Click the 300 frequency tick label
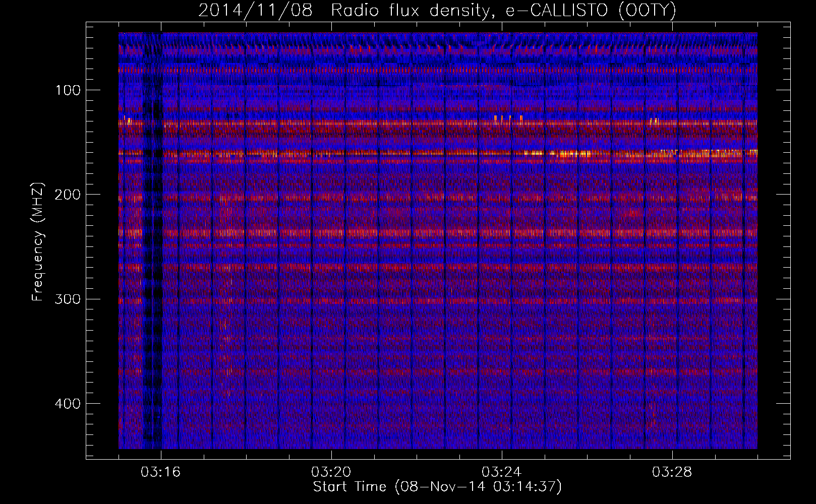 (x=67, y=299)
